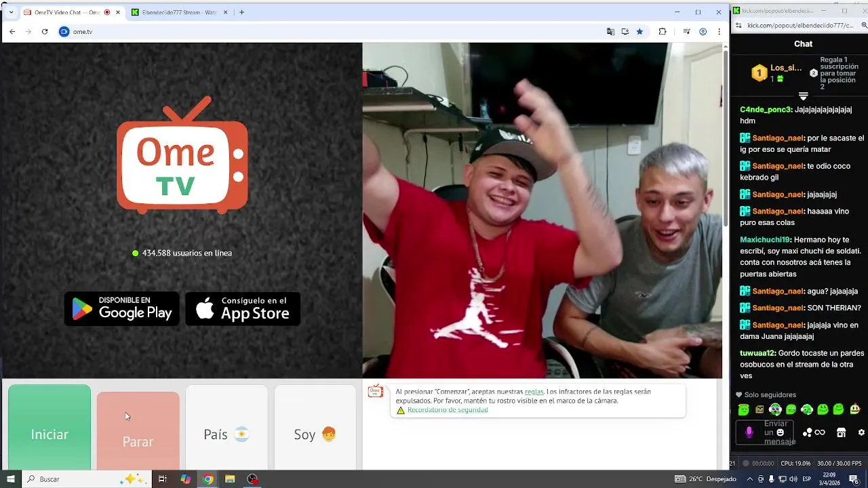Click the Buscar taskbar search box
Image resolution: width=868 pixels, height=488 pixels.
pyautogui.click(x=86, y=479)
